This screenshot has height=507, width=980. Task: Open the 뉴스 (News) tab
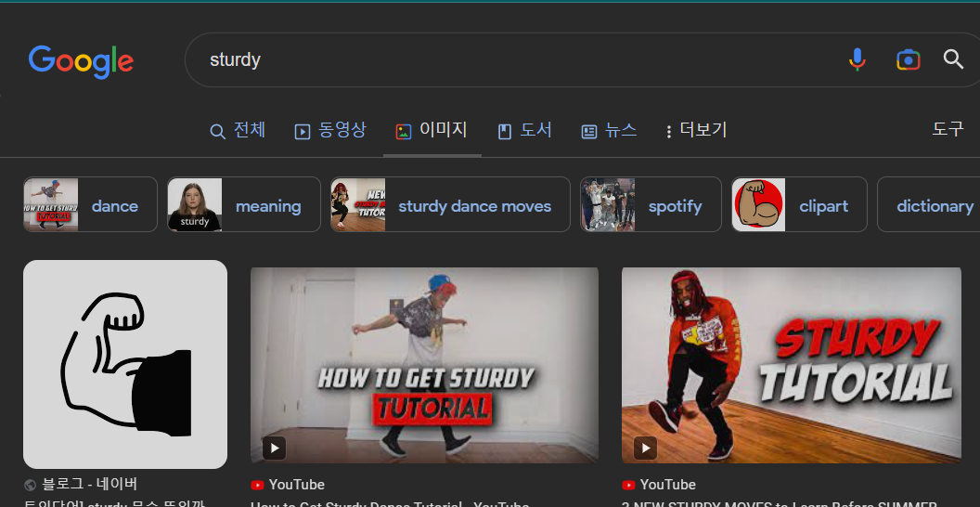coord(610,131)
